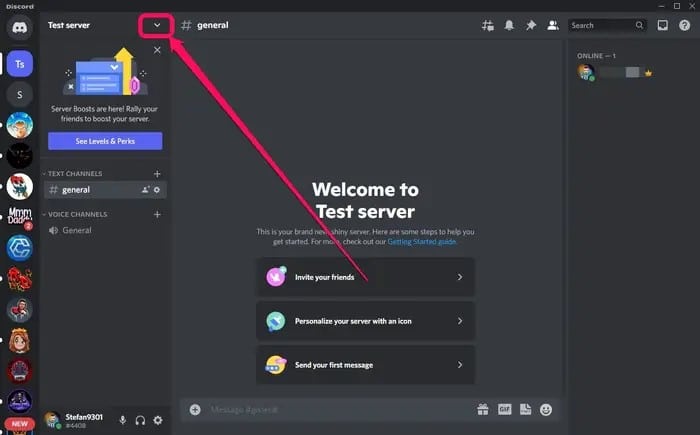Open User Settings gear
700x435 pixels.
[158, 420]
